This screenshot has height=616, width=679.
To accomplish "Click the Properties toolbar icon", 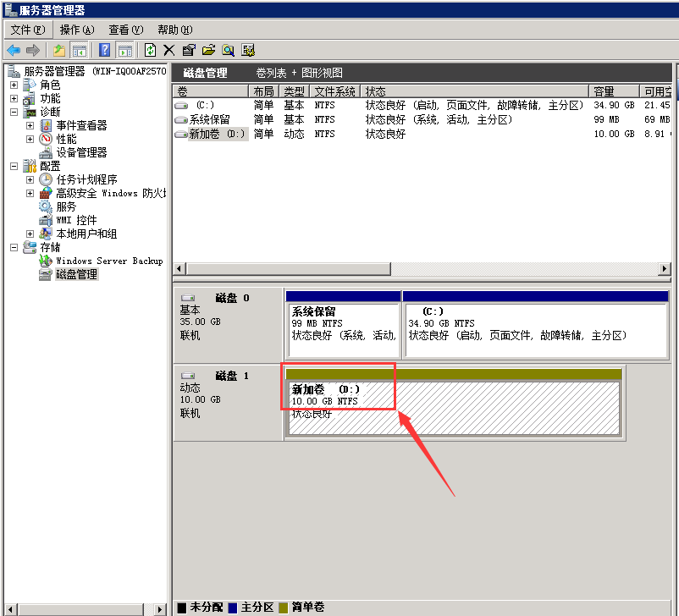I will pyautogui.click(x=188, y=51).
